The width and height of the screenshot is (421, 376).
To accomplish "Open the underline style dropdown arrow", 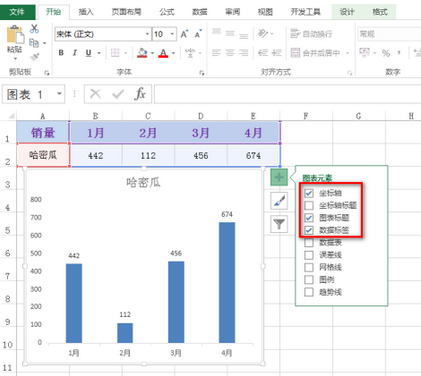I will point(99,53).
